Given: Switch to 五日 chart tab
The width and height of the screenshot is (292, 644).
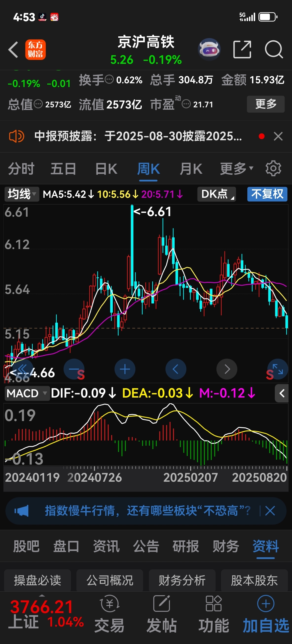Looking at the screenshot, I should 63,169.
